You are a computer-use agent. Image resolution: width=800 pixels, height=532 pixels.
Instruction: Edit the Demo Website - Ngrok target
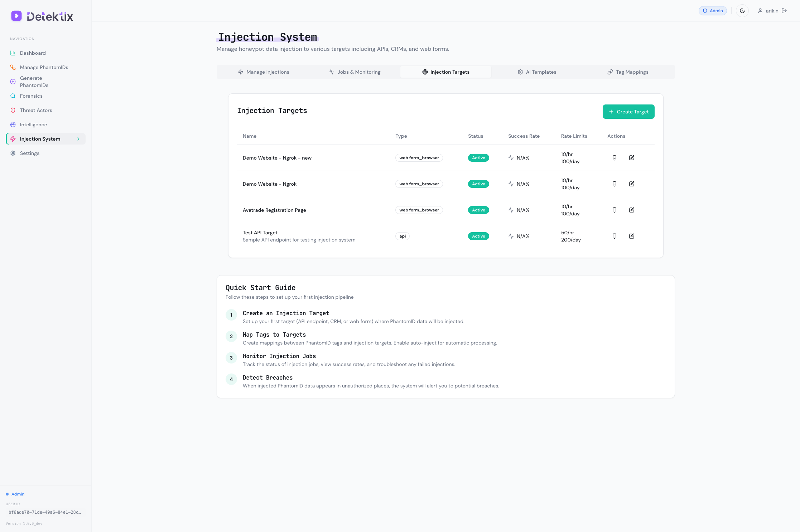(x=632, y=184)
